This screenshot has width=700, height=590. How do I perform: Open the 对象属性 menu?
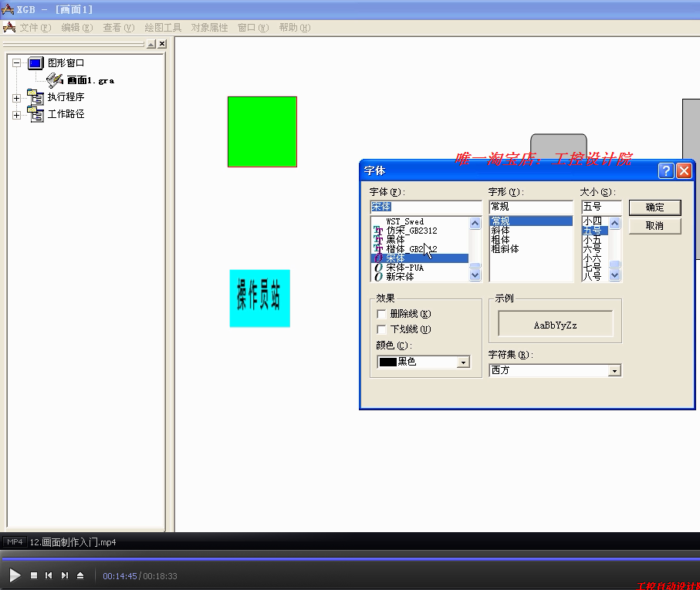click(209, 28)
